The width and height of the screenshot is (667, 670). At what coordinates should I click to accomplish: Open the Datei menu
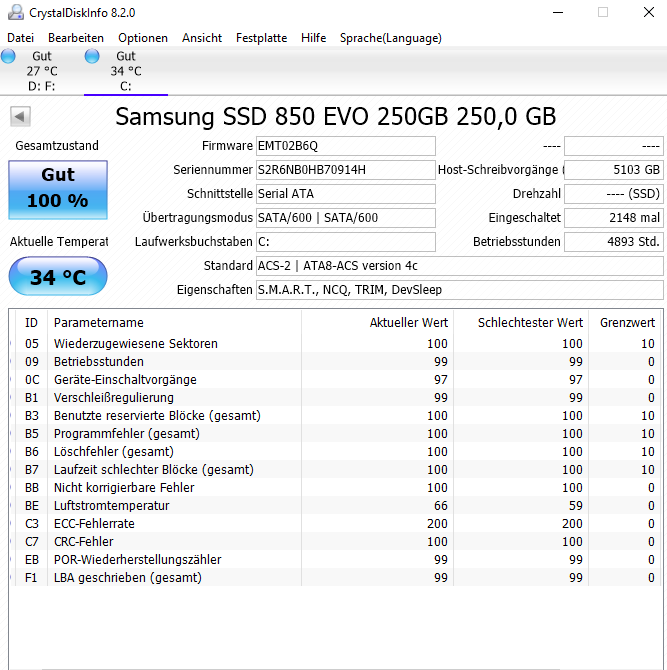coord(21,38)
